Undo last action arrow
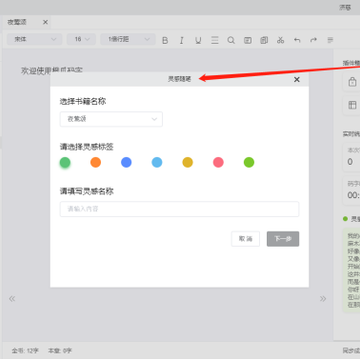 297,40
